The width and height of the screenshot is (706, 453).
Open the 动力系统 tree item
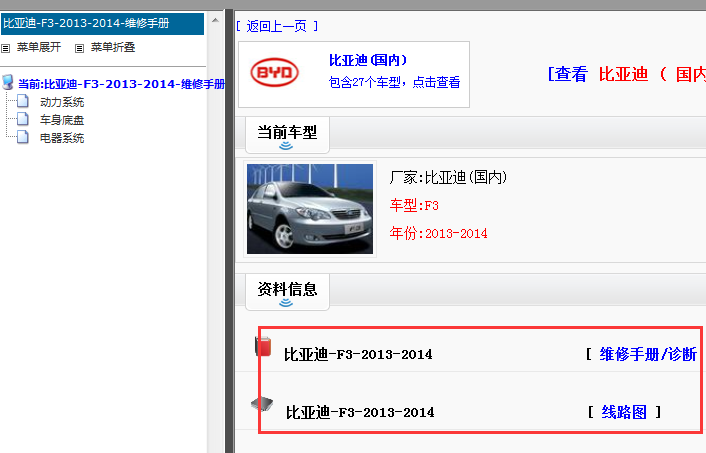pos(62,102)
